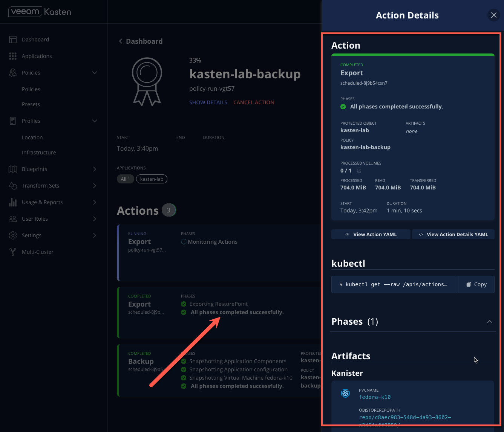Click the Blueprints map icon

point(13,169)
